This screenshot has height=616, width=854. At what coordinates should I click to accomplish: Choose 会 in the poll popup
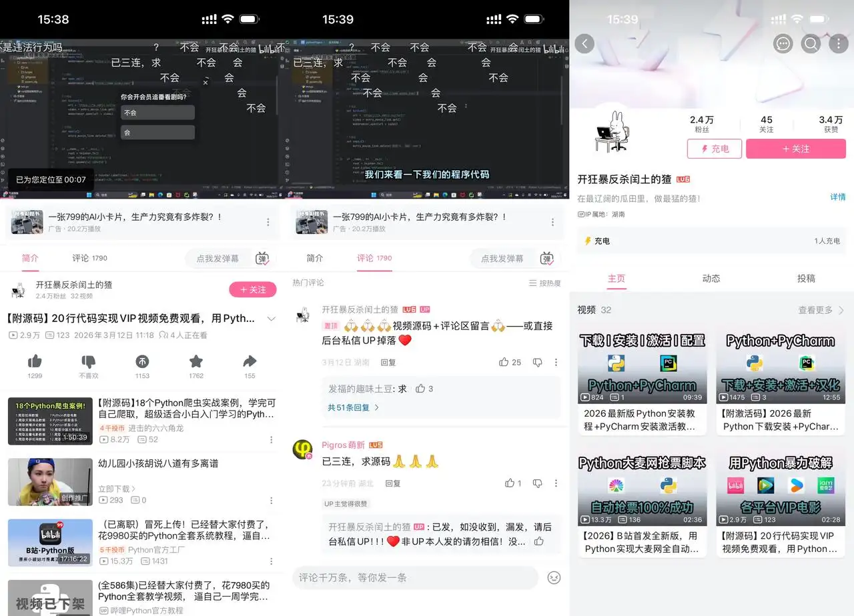(x=157, y=132)
